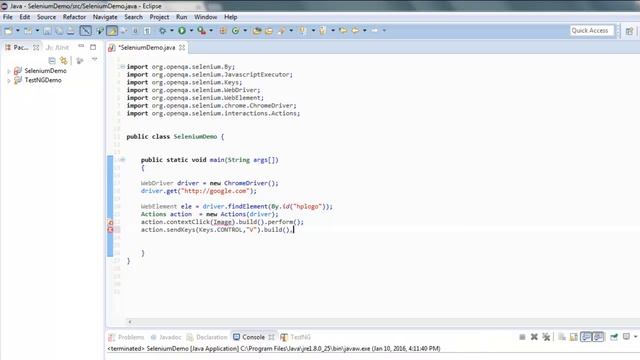Toggle Link with Editor in Package Explorer
Screen dimensions: 640x360
[64, 61]
